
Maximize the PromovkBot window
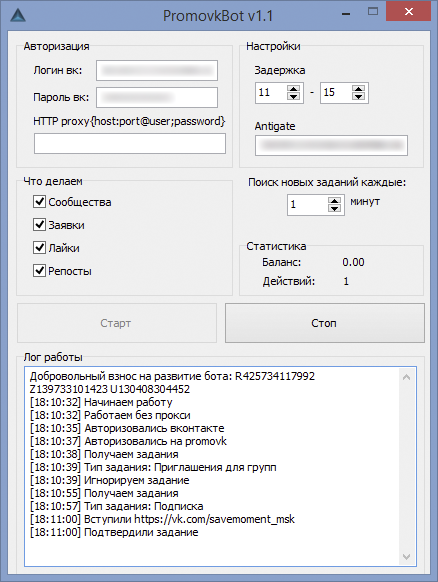373,12
